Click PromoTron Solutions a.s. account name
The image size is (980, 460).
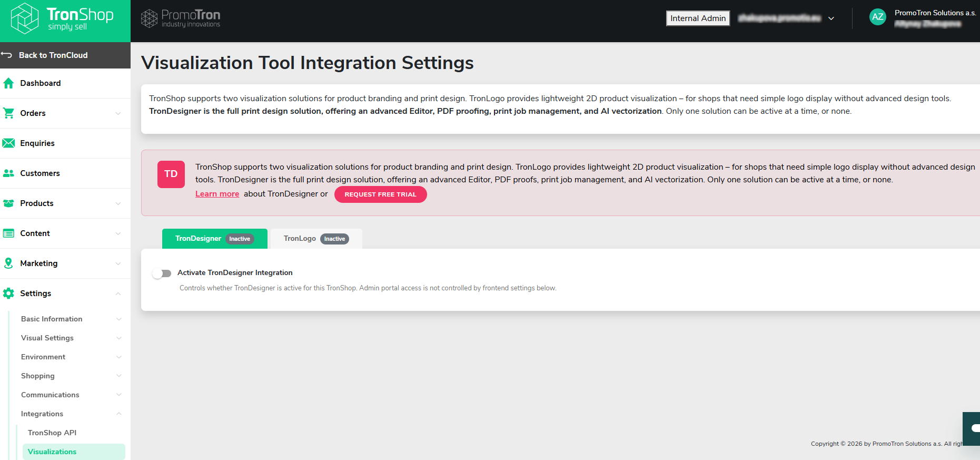935,13
